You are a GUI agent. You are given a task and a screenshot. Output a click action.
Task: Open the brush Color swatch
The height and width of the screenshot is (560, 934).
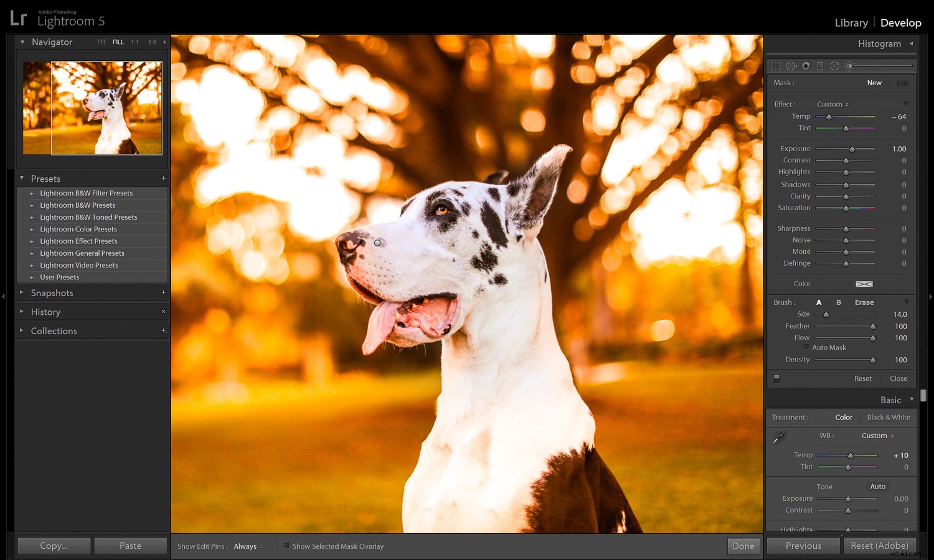pyautogui.click(x=864, y=284)
